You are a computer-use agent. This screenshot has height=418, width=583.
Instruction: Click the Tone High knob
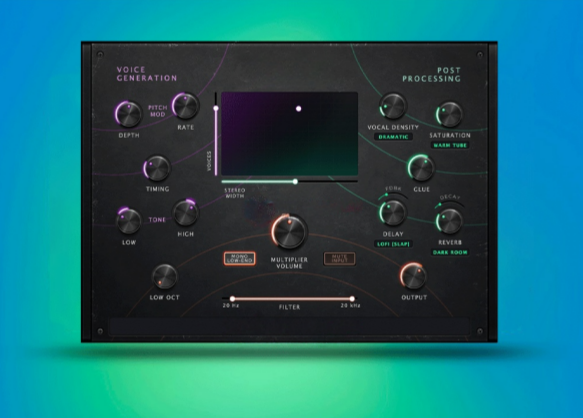(x=186, y=213)
